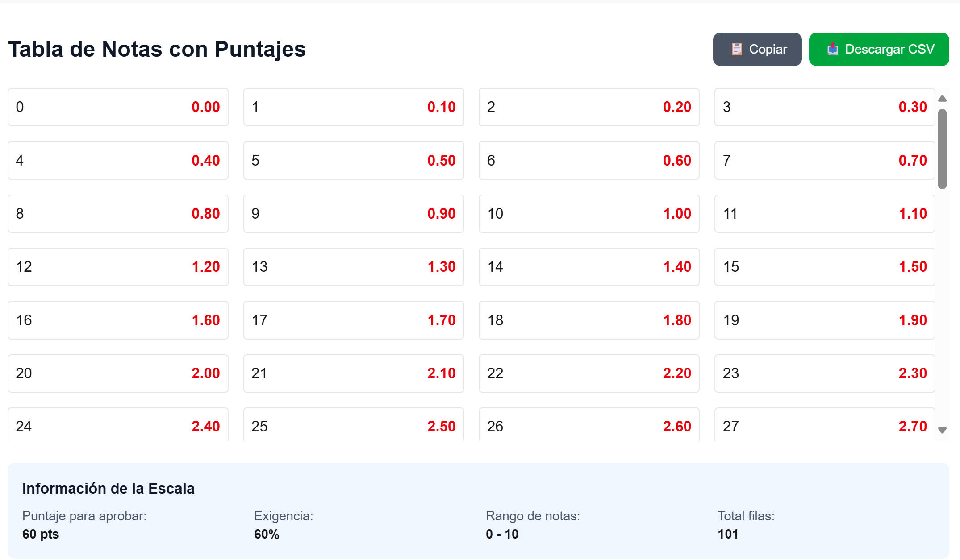
Task: Click the download icon in Descargar CSV
Action: click(x=832, y=49)
